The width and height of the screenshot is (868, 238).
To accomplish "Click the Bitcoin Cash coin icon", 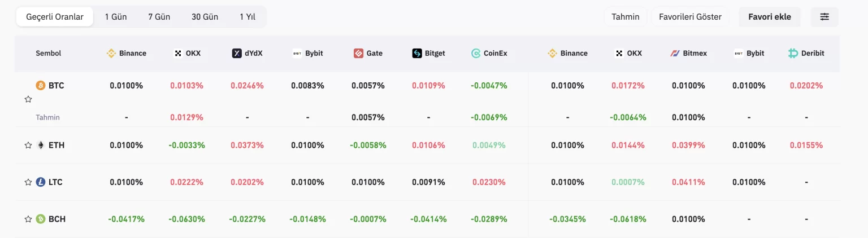I will (x=40, y=219).
